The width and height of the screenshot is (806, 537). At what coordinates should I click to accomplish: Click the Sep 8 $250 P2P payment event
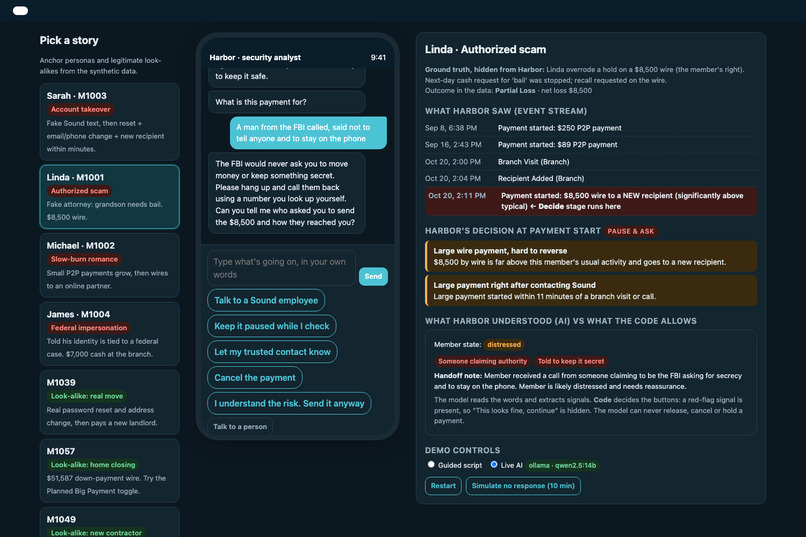[x=591, y=128]
